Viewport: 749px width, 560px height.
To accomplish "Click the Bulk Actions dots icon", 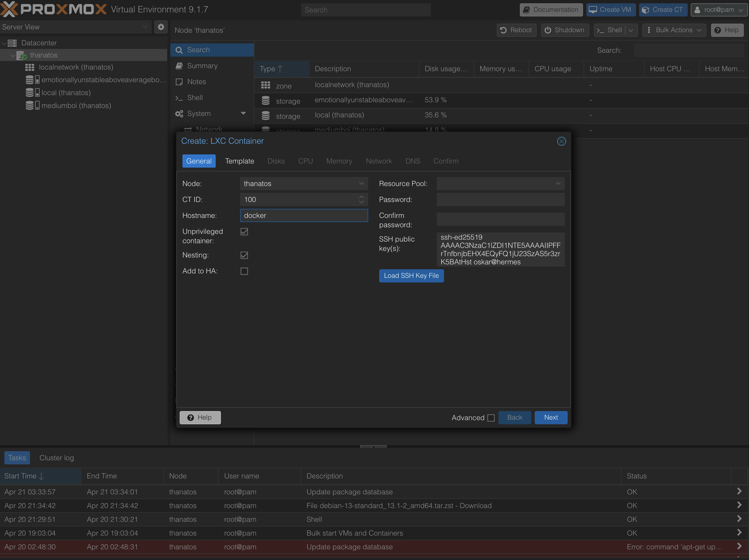I will (648, 30).
